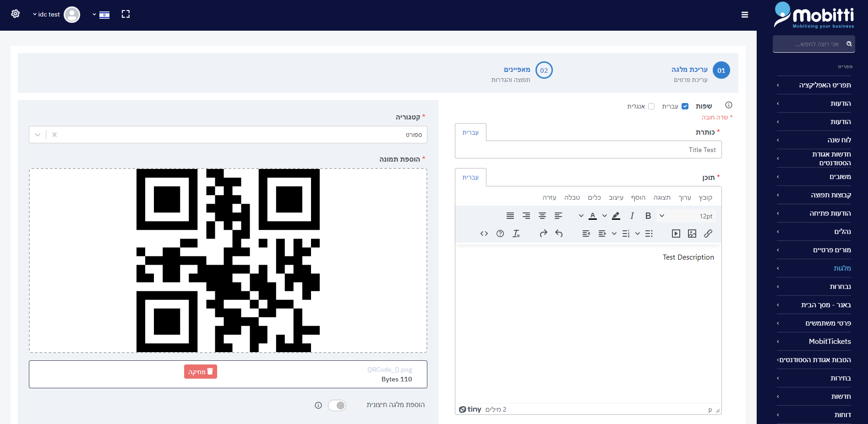
Task: Enter fullscreen mode with the corners icon
Action: coord(126,14)
